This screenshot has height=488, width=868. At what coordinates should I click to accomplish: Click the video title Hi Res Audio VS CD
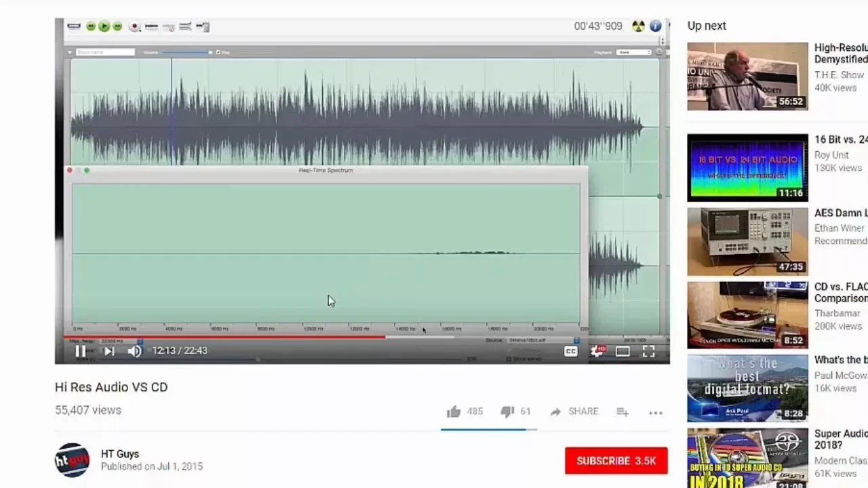pos(111,387)
